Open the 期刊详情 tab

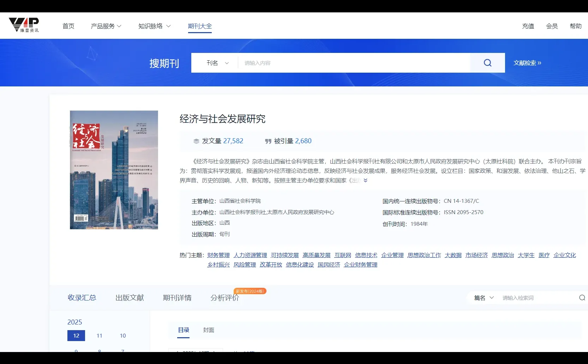click(x=177, y=298)
